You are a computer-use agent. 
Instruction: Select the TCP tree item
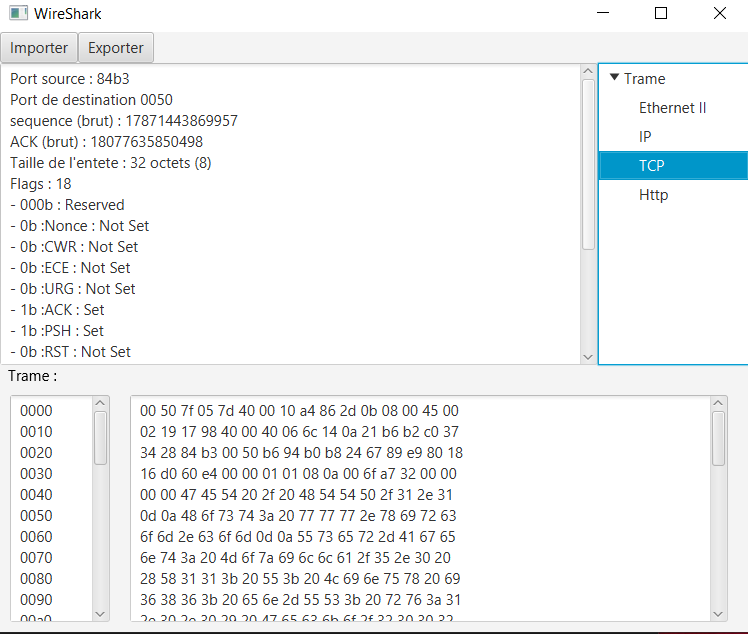673,166
